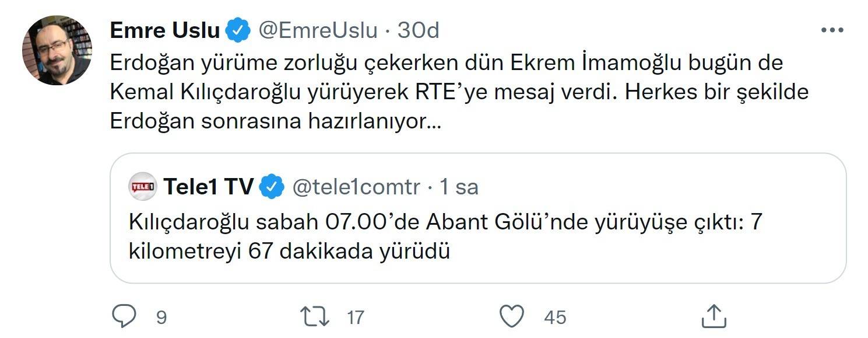This screenshot has height=338, width=868.
Task: Click Emre Uslu's blue verified badge
Action: pyautogui.click(x=238, y=30)
